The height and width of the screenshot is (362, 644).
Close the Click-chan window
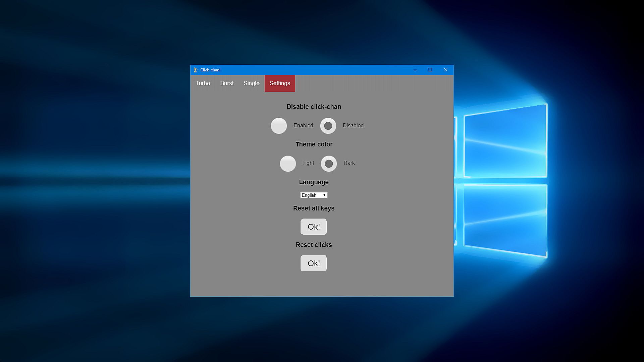[446, 70]
